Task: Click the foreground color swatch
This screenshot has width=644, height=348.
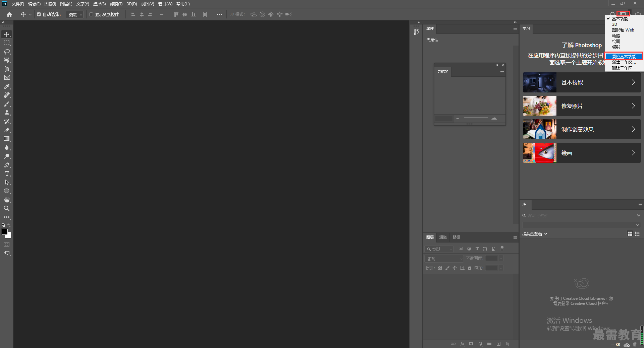Action: (5, 232)
